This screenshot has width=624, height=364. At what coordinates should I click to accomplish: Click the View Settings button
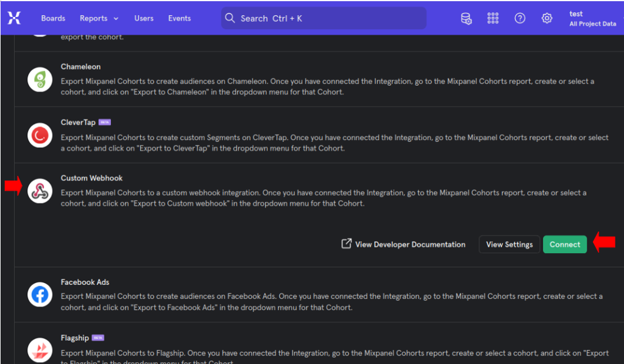point(509,244)
